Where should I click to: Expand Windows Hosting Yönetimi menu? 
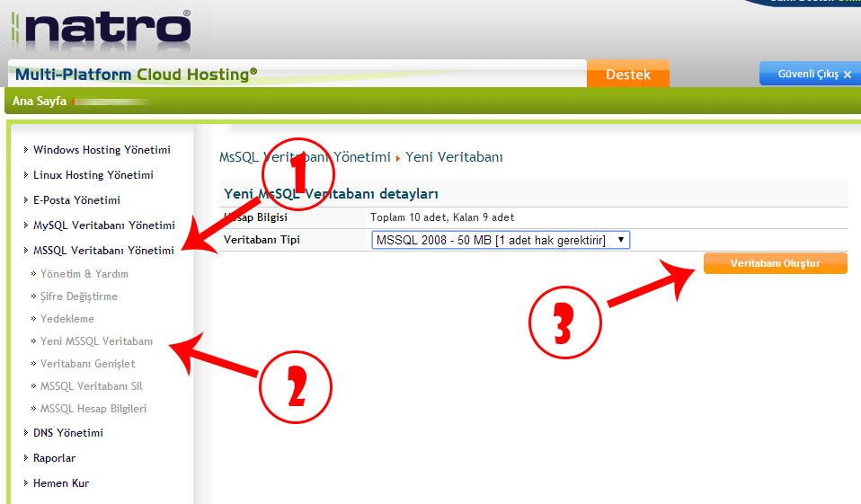point(102,150)
